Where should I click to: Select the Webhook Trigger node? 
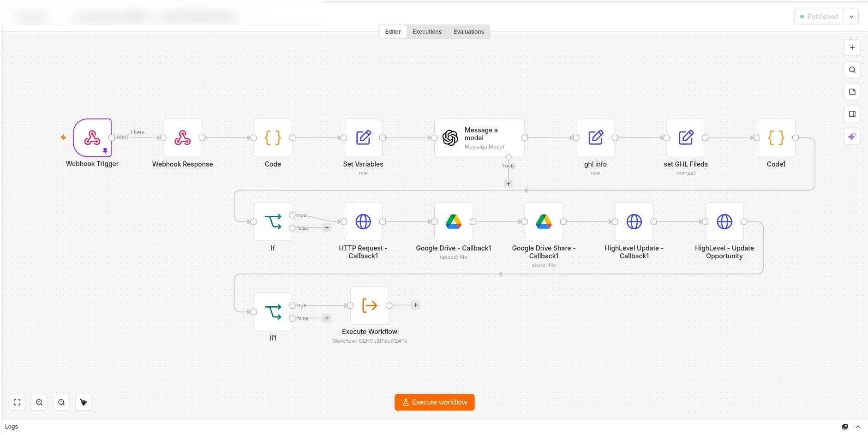(92, 138)
